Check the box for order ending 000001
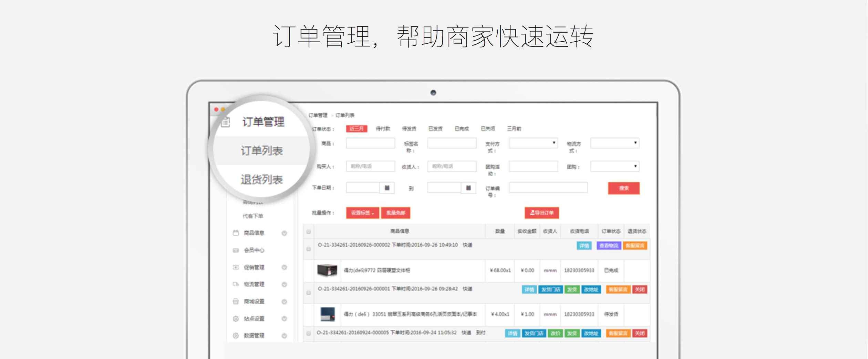 pyautogui.click(x=309, y=293)
